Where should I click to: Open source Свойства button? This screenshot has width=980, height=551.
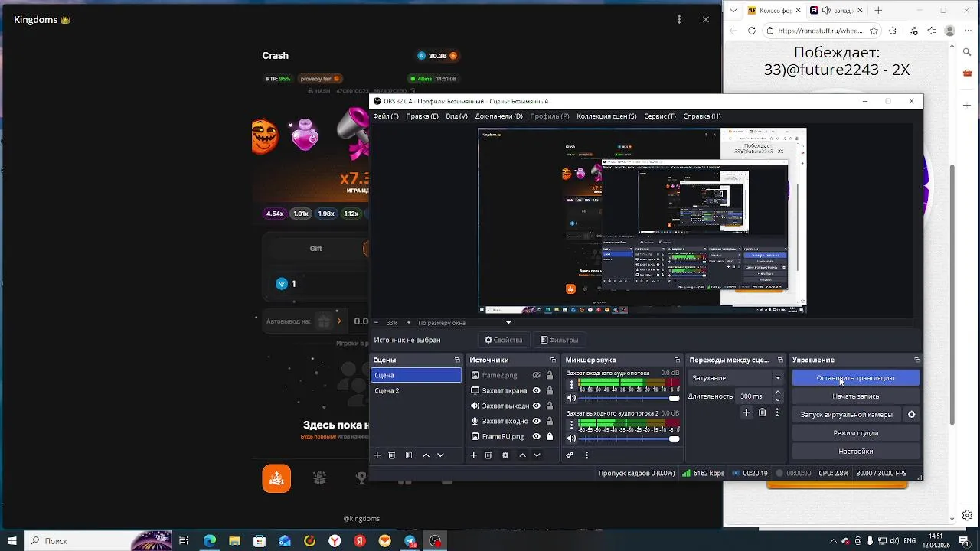pyautogui.click(x=503, y=340)
